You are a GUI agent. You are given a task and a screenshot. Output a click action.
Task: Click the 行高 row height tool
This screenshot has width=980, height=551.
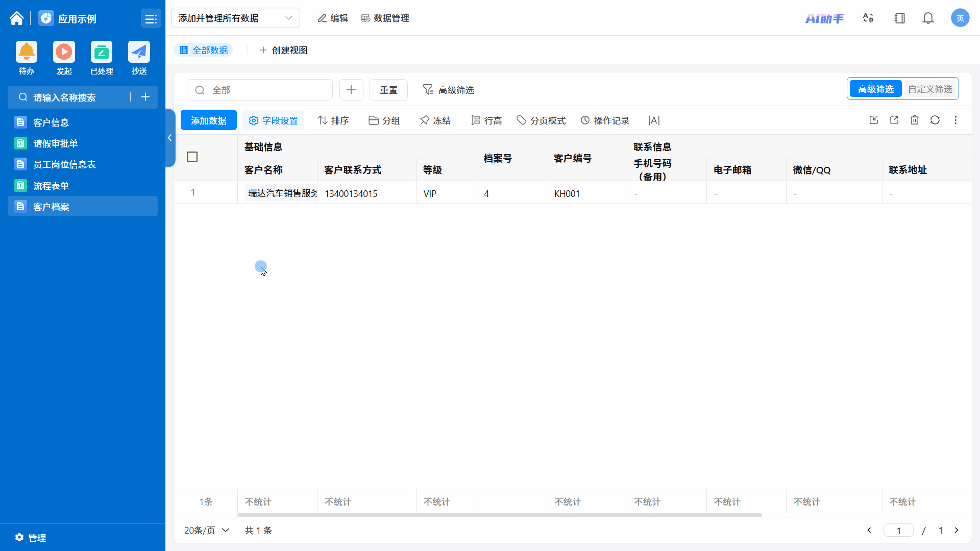point(486,120)
